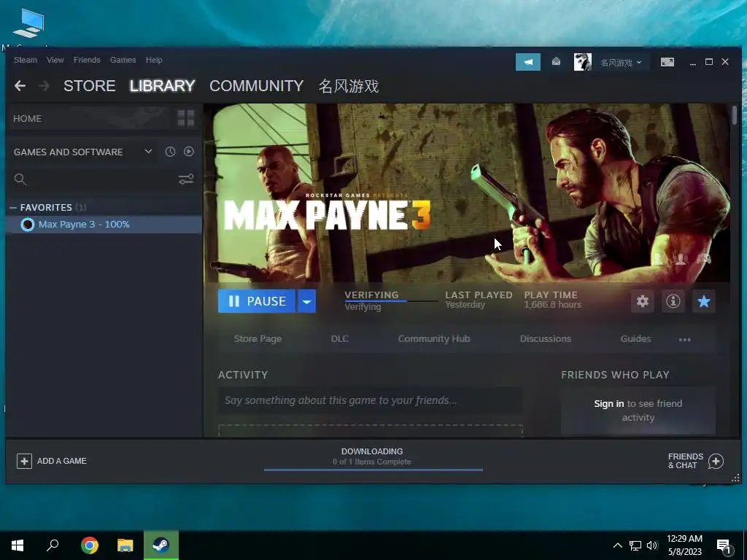
Task: Open File Explorer from taskbar
Action: click(125, 545)
